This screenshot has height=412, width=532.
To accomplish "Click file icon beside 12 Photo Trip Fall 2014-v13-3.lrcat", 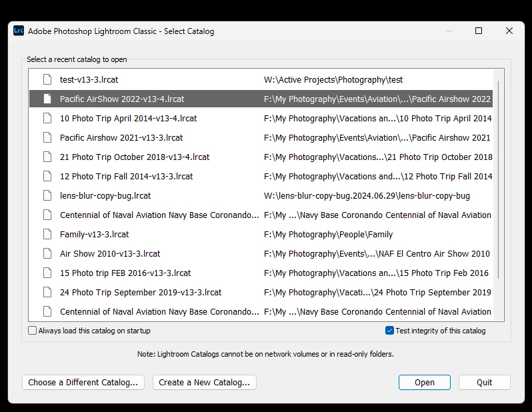I will coord(47,176).
